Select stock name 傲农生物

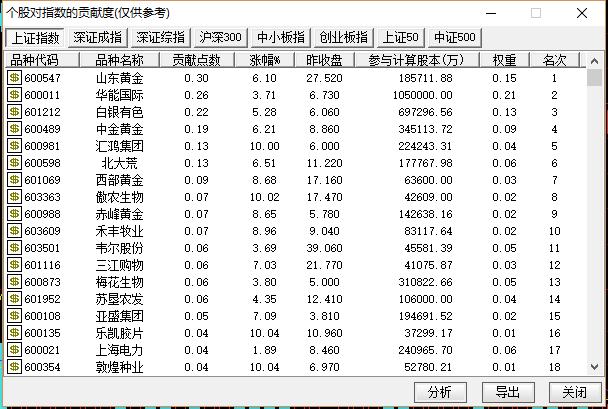click(119, 197)
